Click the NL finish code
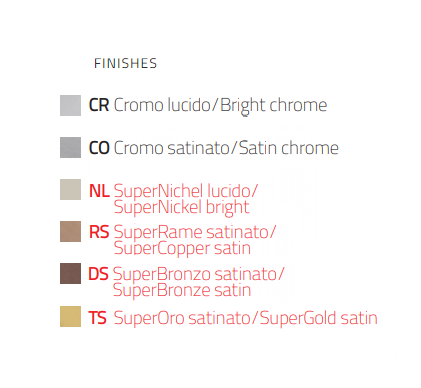The height and width of the screenshot is (388, 421). point(99,191)
